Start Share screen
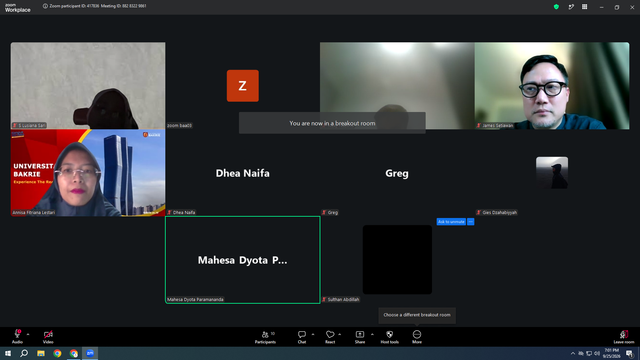The width and height of the screenshot is (640, 360). 360,336
